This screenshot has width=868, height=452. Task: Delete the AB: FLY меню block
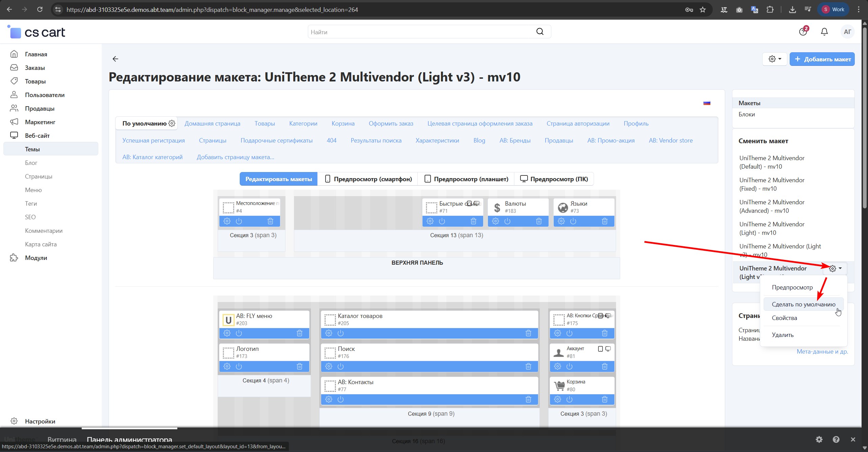coord(299,333)
